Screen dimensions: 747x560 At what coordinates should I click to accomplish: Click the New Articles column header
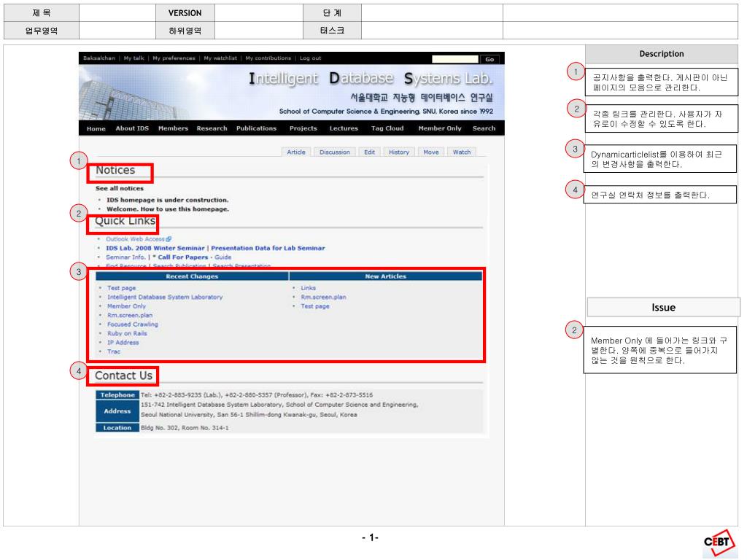[x=386, y=276]
